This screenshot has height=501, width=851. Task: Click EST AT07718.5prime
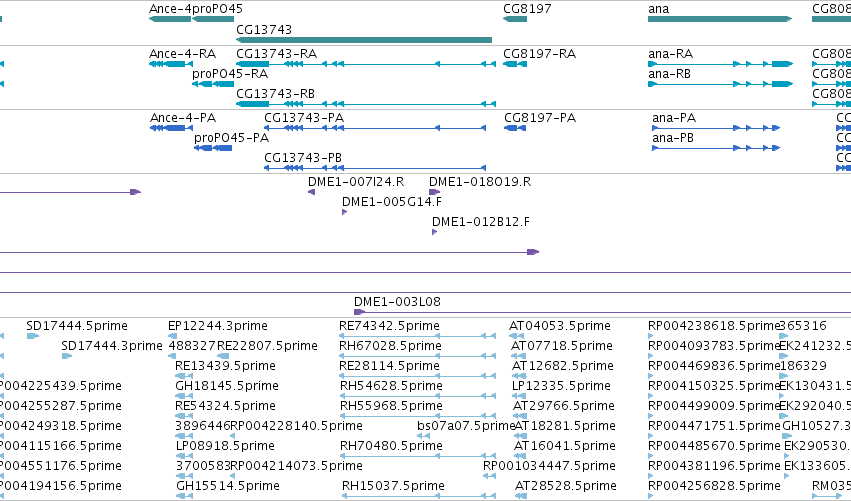tap(518, 356)
